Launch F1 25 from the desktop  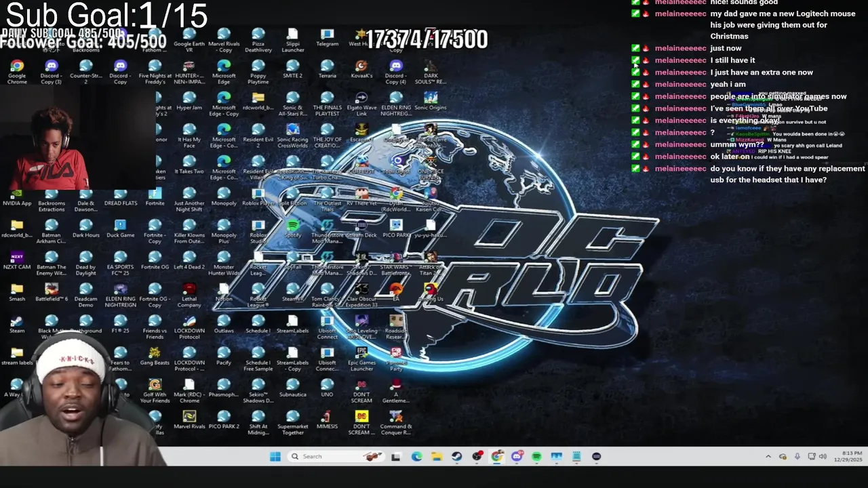tap(121, 323)
